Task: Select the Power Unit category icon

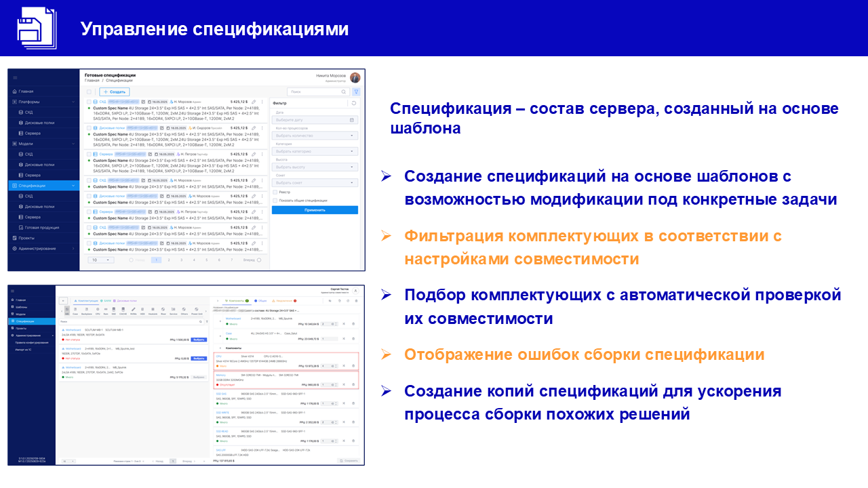Action: [x=197, y=312]
